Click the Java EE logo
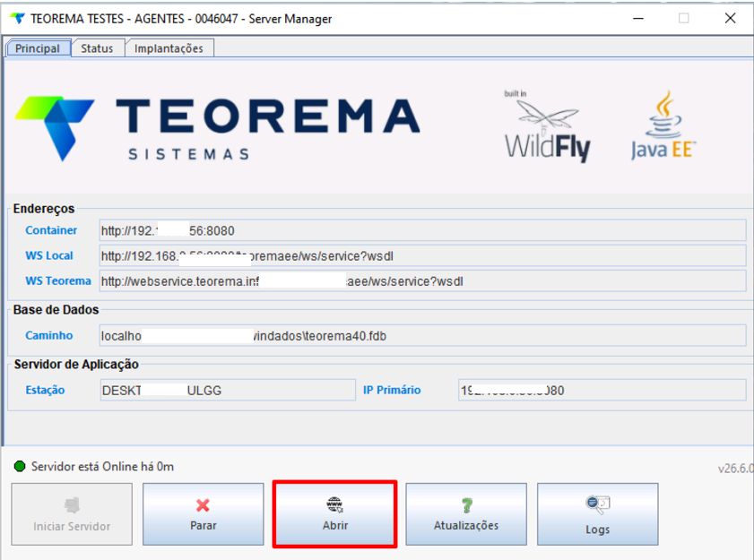 click(663, 125)
